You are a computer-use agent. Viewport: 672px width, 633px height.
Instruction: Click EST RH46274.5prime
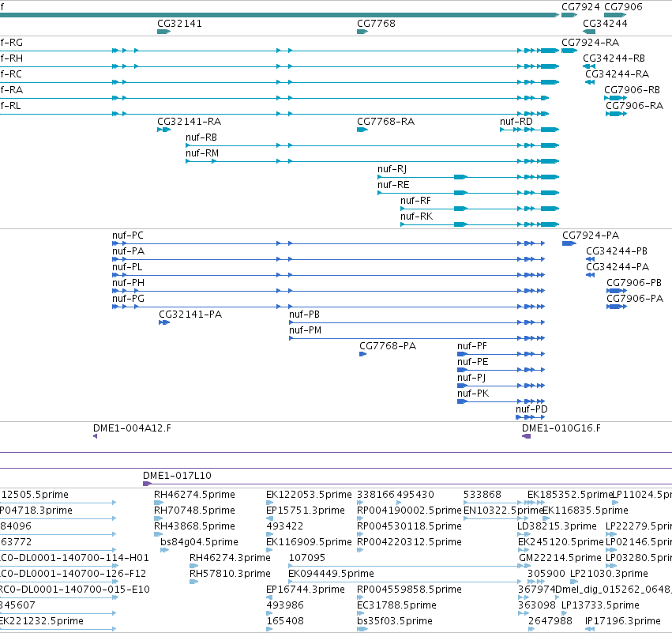(x=194, y=495)
